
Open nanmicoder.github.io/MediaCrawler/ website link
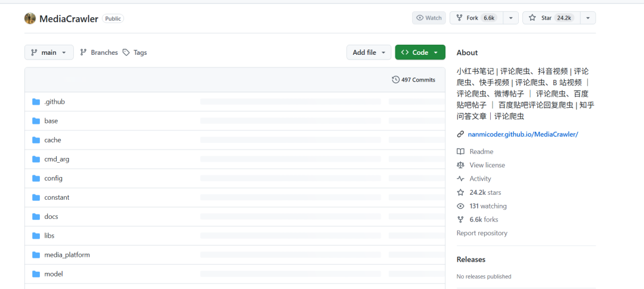click(x=523, y=134)
